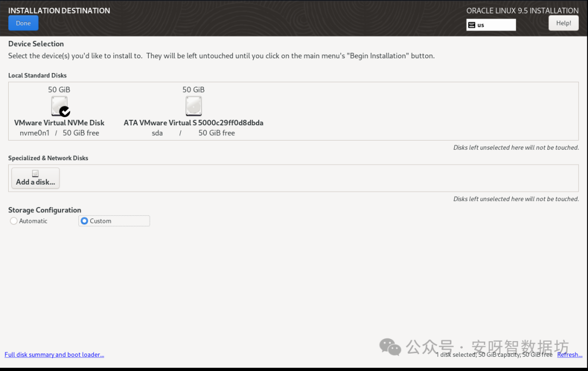Choose Automatic storage configuration
This screenshot has width=588, height=371.
coord(29,221)
